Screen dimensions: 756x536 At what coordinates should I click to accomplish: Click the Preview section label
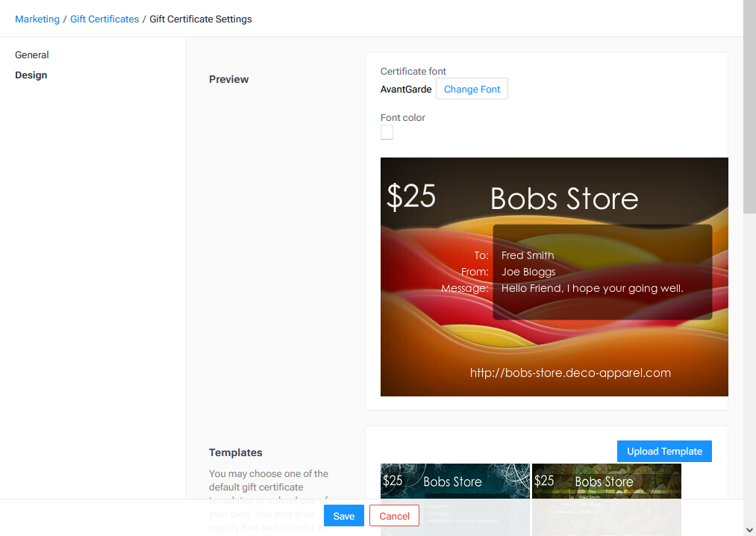[228, 79]
